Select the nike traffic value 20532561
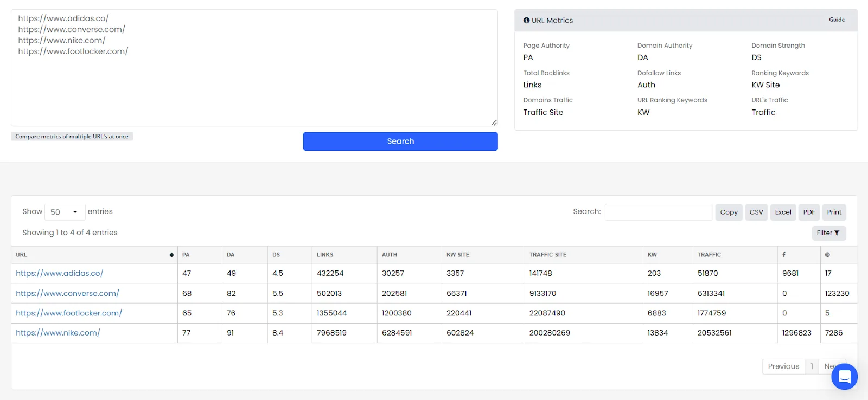The height and width of the screenshot is (400, 868). [x=714, y=333]
